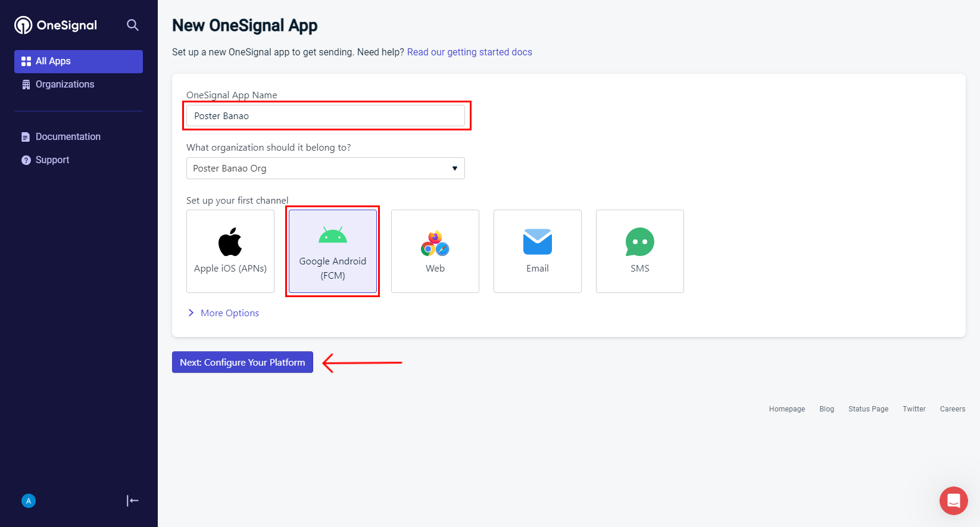Select the SMS channel

(640, 251)
